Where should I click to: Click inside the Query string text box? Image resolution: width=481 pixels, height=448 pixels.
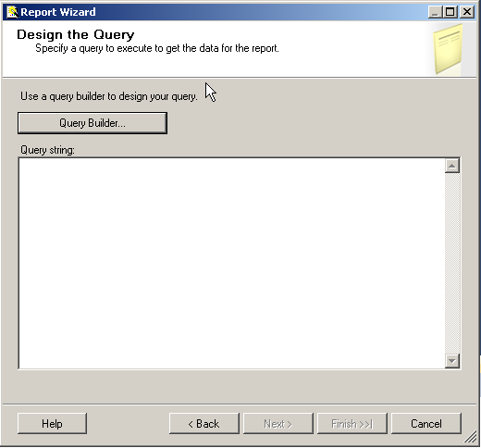point(231,263)
